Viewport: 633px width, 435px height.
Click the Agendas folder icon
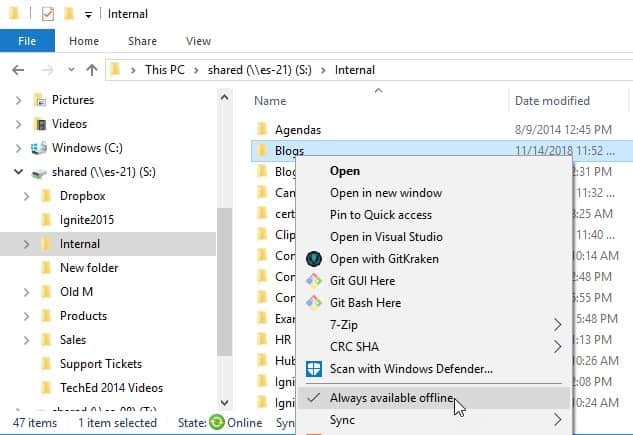pos(262,130)
